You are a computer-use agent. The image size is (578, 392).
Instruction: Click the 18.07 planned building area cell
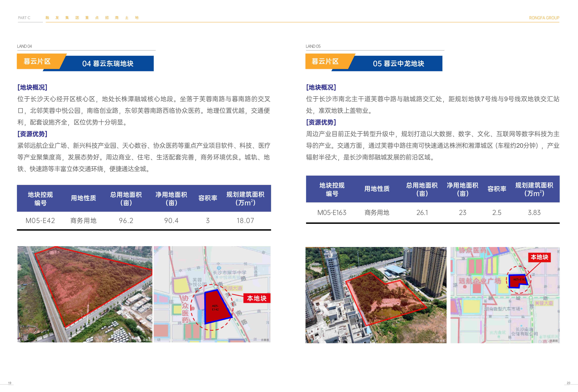click(245, 221)
